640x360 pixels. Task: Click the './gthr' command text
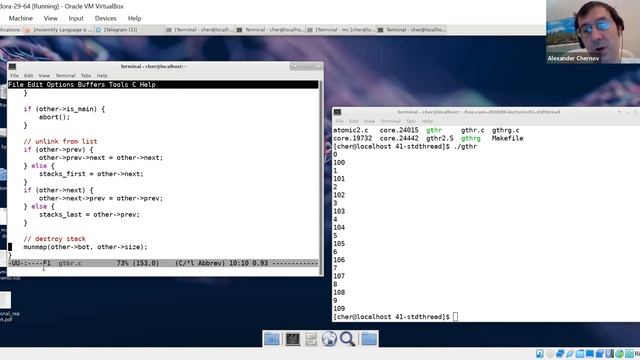point(465,146)
